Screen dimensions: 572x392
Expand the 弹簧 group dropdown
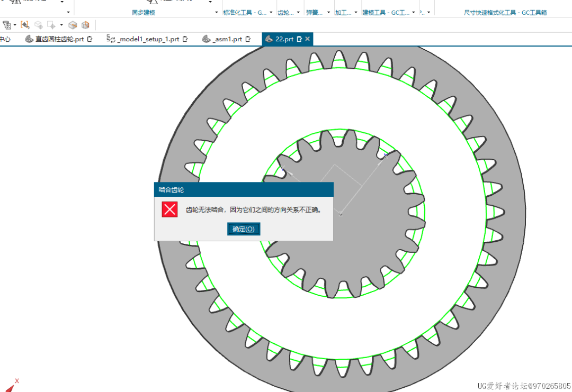(x=328, y=12)
